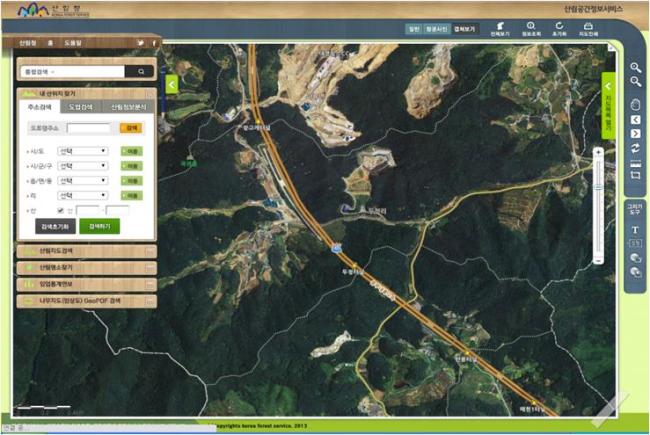The height and width of the screenshot is (435, 650).
Task: Click the green 검색하기 button
Action: (99, 226)
